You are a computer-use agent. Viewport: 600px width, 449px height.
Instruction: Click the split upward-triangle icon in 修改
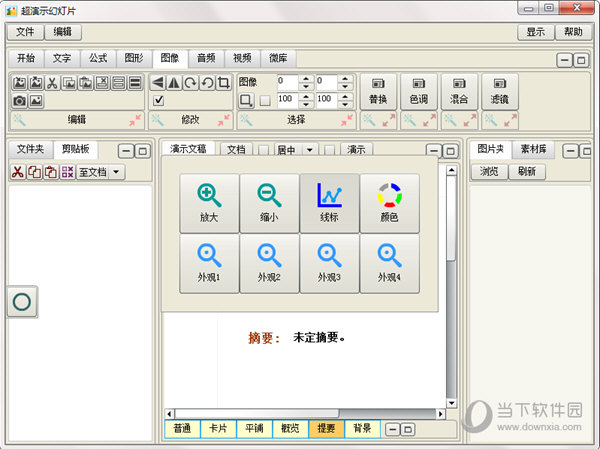[174, 82]
